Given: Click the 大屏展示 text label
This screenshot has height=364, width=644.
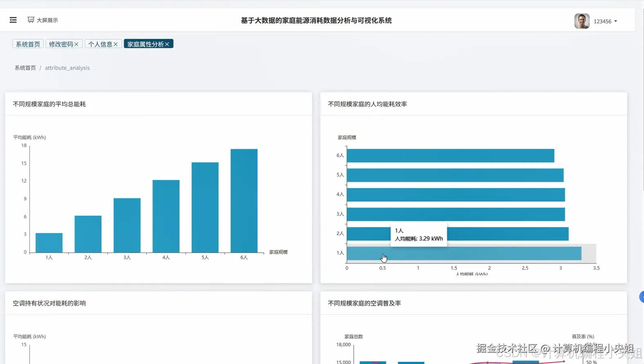Looking at the screenshot, I should (x=47, y=20).
